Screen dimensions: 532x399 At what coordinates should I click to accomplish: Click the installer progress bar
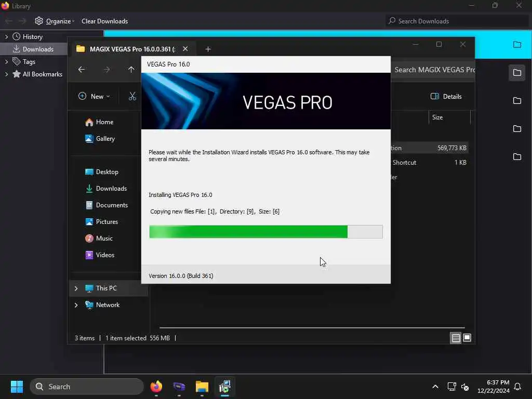[265, 232]
